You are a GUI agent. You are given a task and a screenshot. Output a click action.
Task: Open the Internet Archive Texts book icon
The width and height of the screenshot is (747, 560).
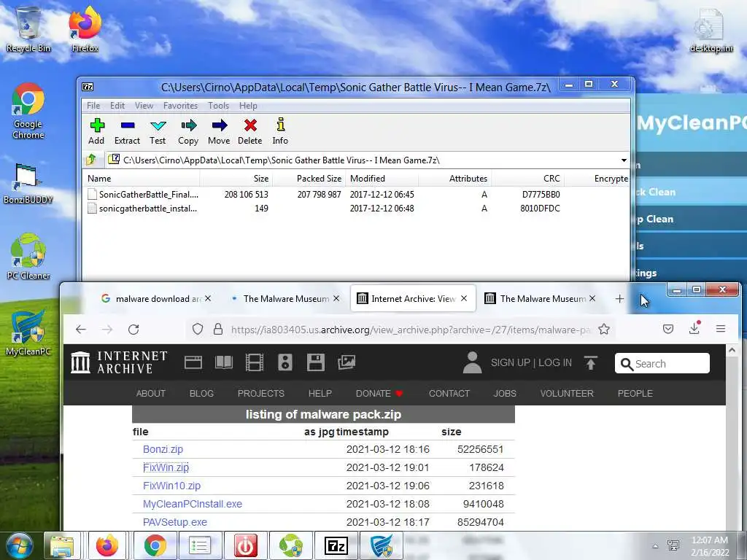click(223, 362)
